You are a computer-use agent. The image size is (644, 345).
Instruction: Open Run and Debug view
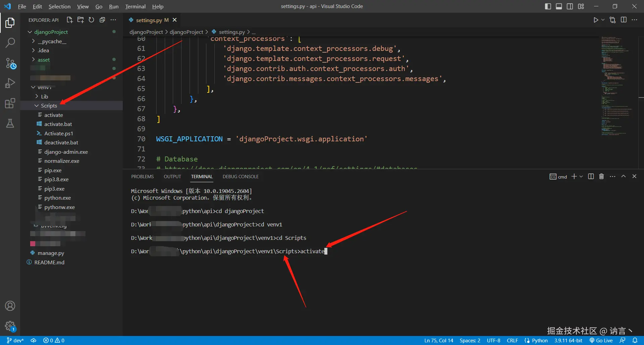click(10, 83)
